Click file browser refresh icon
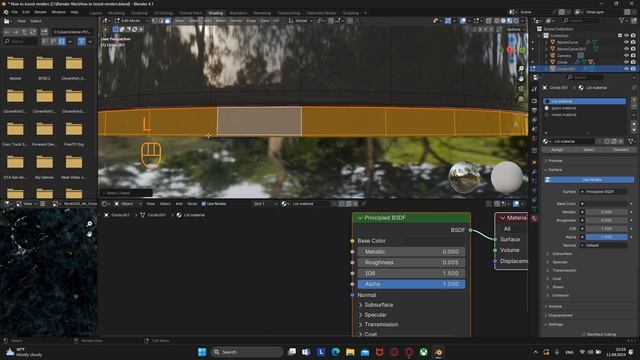This screenshot has width=640, height=360. click(33, 31)
